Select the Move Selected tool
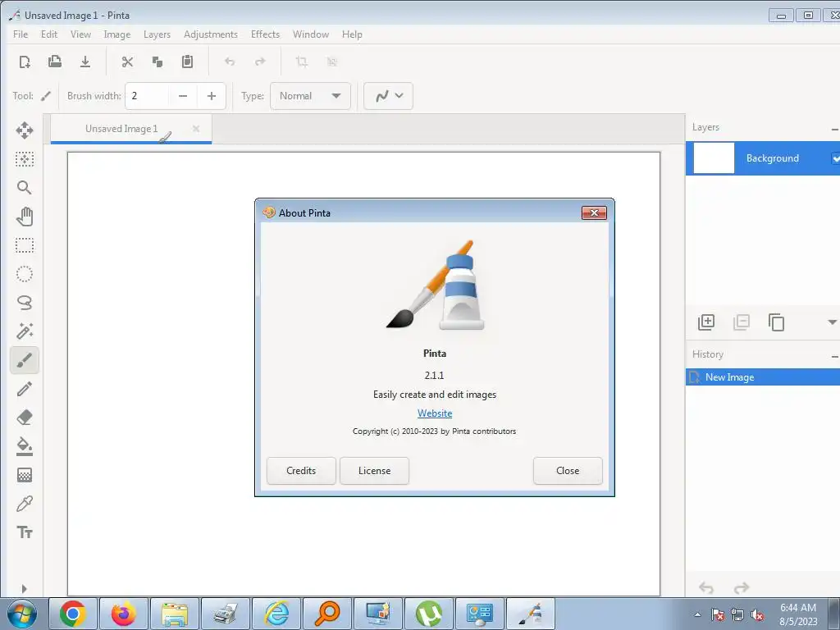This screenshot has height=630, width=840. 25,130
